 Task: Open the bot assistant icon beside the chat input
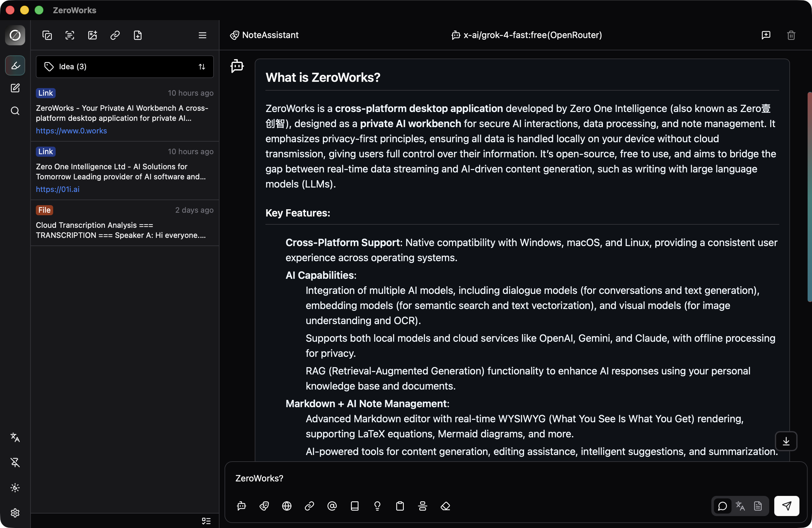242,507
